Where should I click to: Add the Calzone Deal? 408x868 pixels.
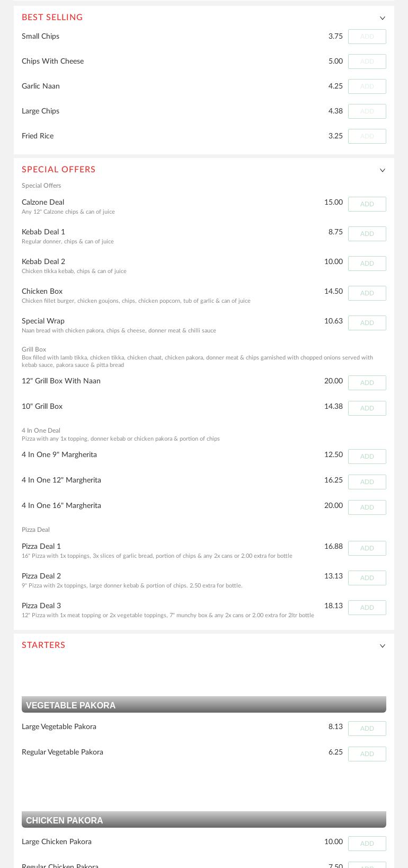(367, 204)
